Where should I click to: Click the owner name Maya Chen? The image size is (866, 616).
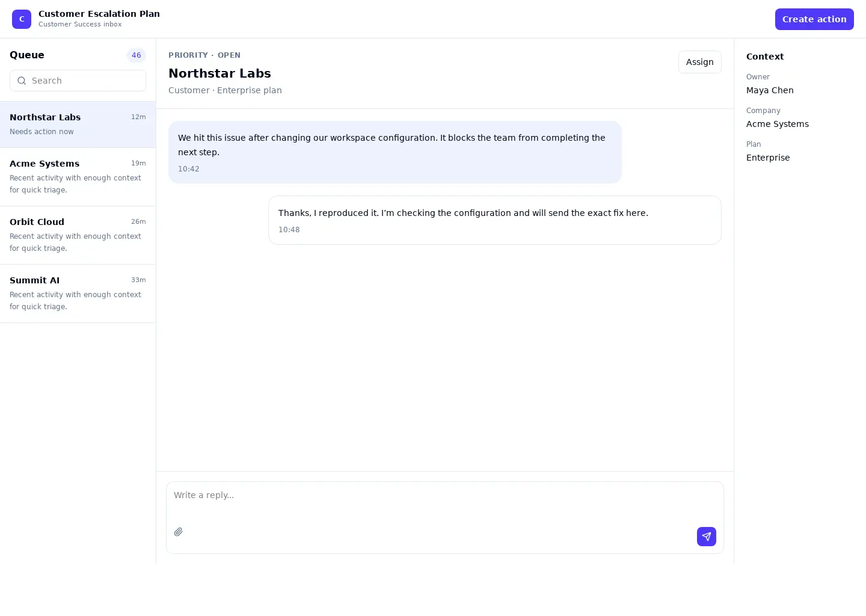pyautogui.click(x=770, y=90)
